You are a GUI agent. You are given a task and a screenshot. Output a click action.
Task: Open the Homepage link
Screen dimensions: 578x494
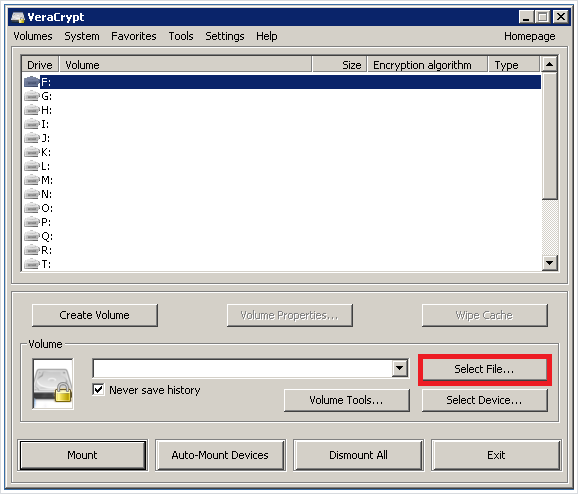[530, 36]
